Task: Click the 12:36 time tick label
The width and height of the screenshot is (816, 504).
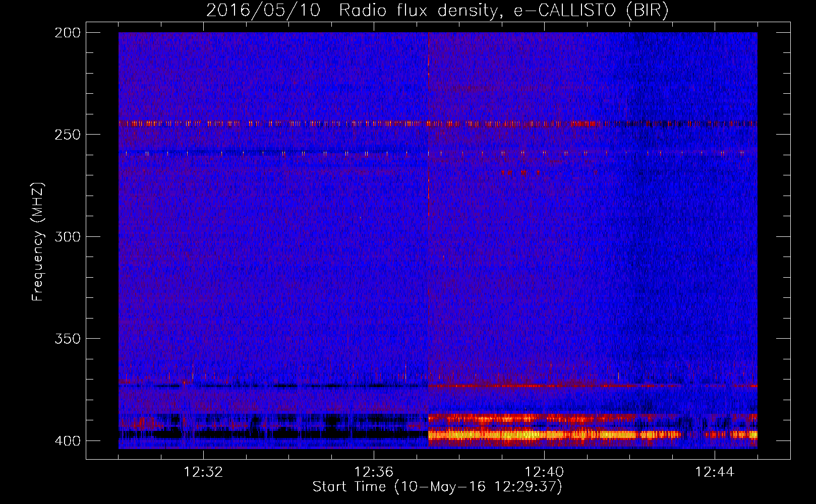Action: point(374,472)
